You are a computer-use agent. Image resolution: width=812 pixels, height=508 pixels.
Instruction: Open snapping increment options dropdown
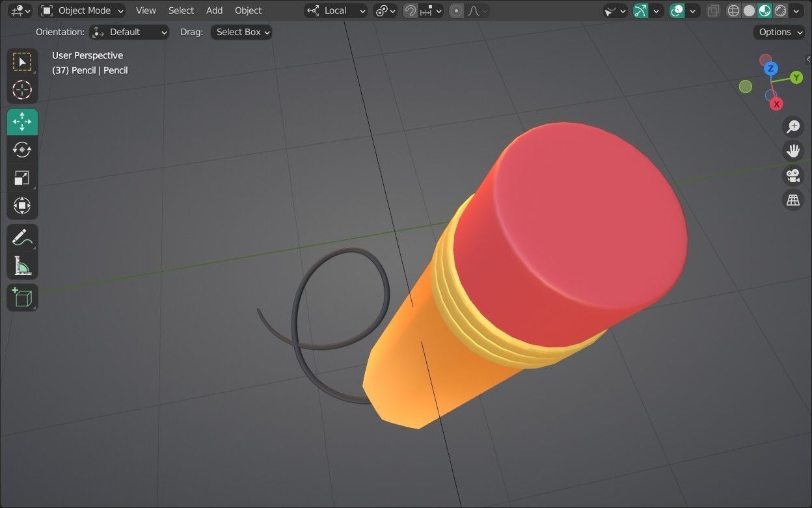tap(431, 10)
